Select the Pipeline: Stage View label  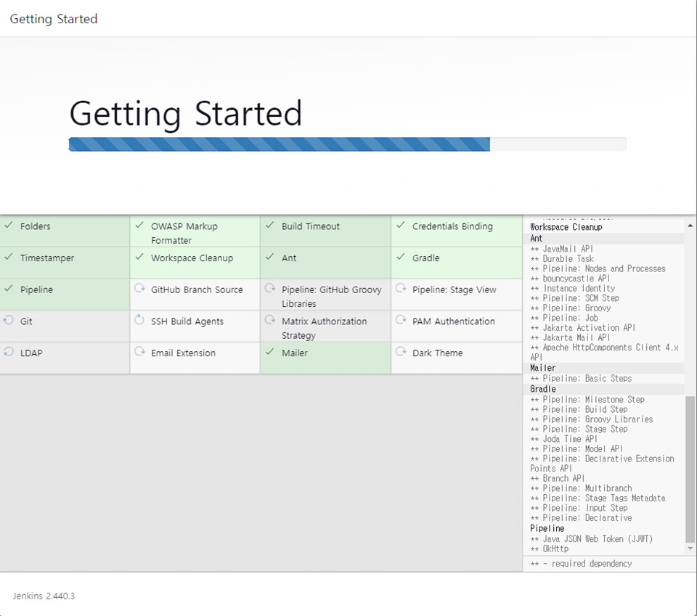pyautogui.click(x=454, y=289)
